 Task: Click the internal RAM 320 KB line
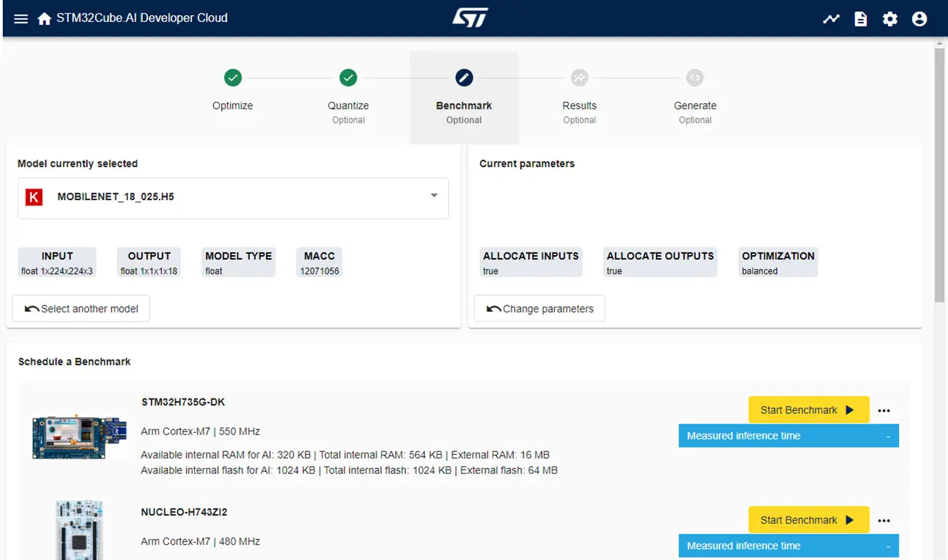point(345,455)
